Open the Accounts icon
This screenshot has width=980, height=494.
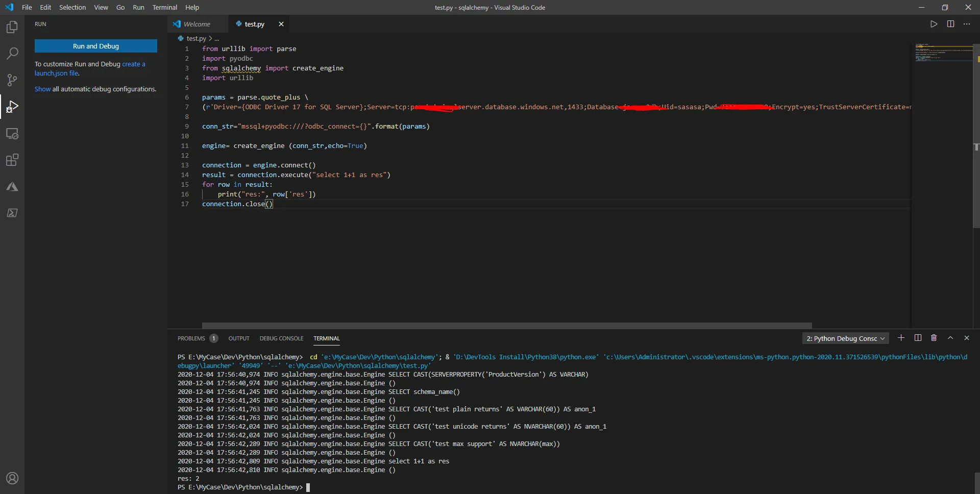coord(12,478)
